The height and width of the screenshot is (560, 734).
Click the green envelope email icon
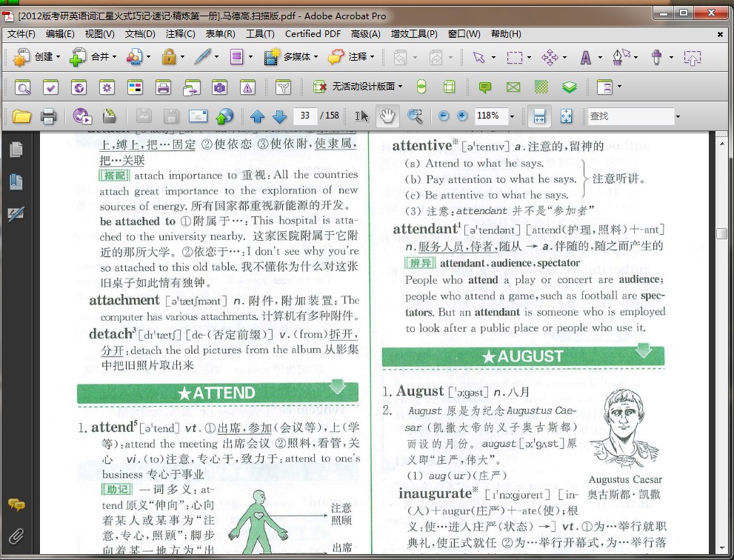click(513, 87)
